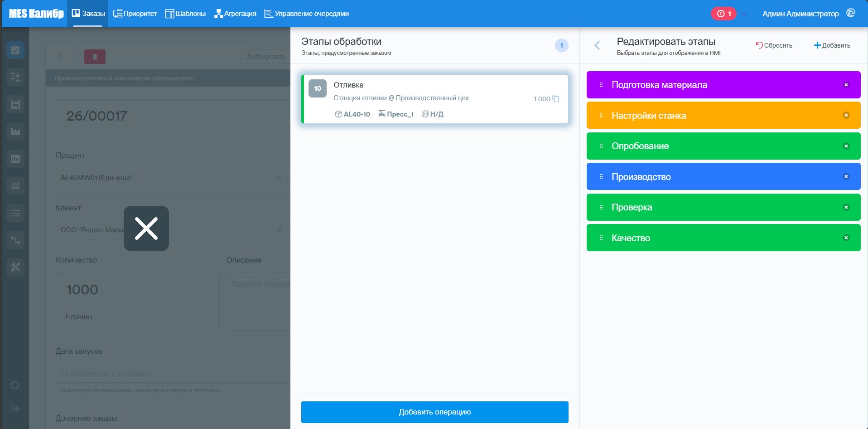The image size is (868, 429).
Task: Open the red alert notification badge
Action: pos(723,14)
